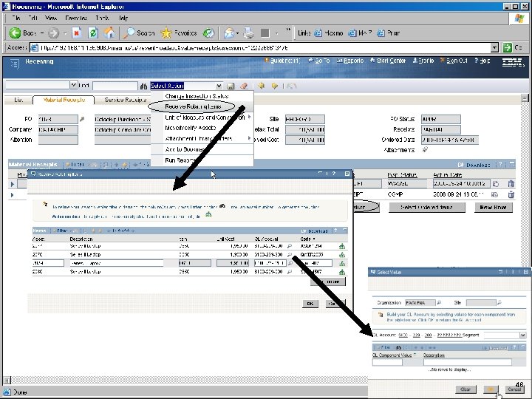Click the Select Ordered Items button

[426, 207]
